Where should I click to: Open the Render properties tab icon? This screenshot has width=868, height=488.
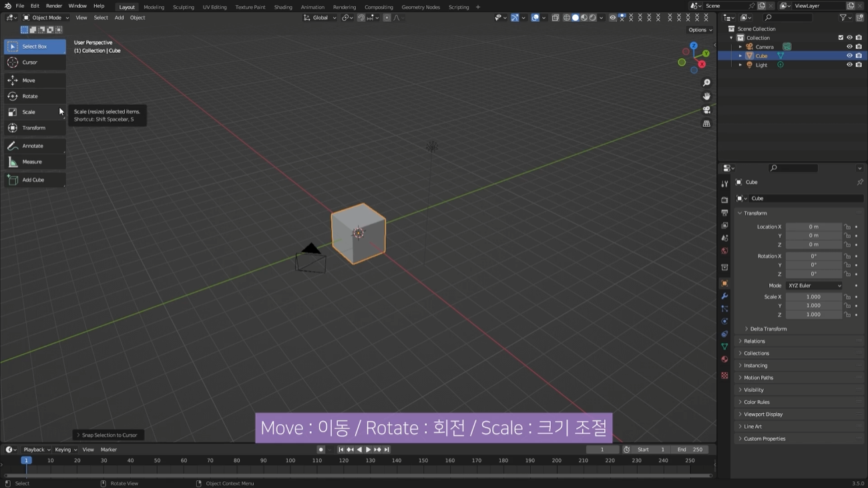tap(724, 200)
